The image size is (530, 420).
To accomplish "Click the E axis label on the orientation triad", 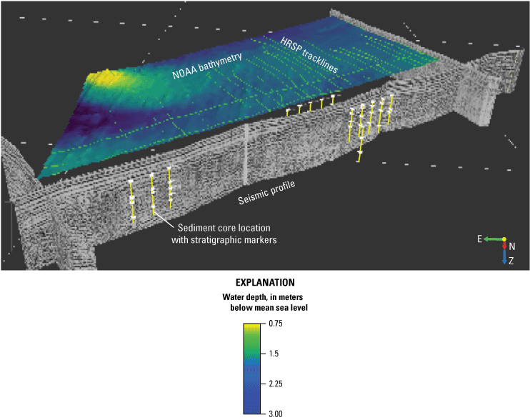I will pyautogui.click(x=479, y=239).
